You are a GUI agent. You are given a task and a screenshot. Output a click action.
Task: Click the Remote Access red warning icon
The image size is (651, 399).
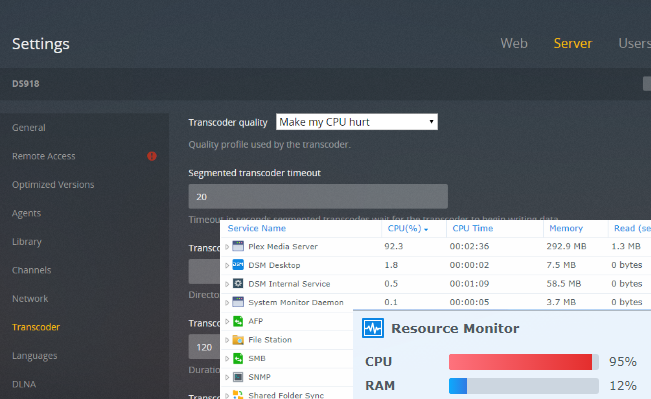point(152,156)
